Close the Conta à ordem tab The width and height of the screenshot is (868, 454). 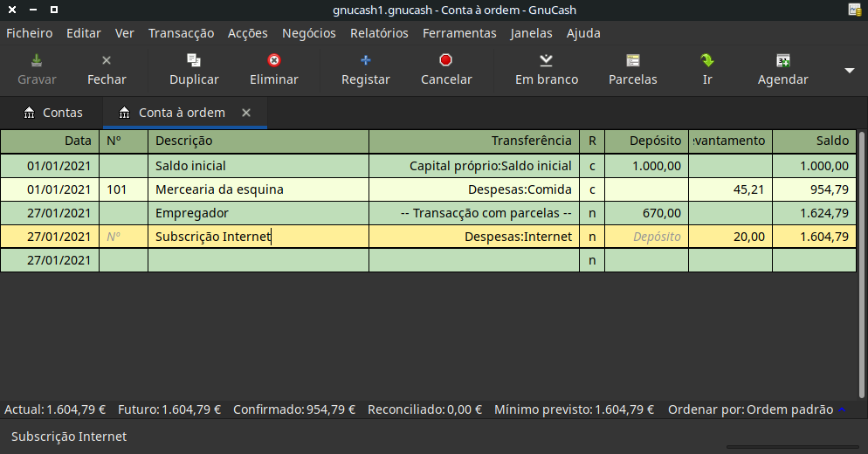click(246, 113)
